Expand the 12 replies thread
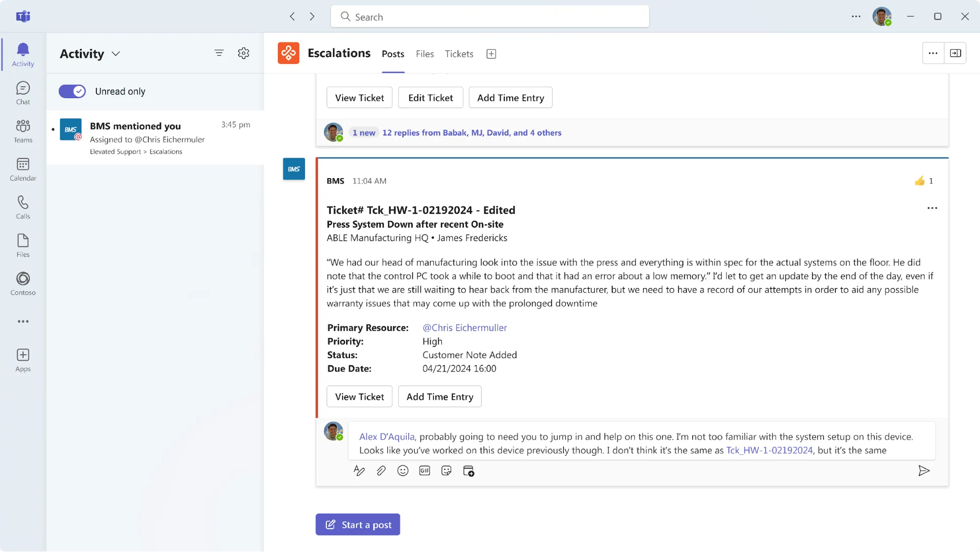Screen dimensions: 980x552 click(472, 132)
